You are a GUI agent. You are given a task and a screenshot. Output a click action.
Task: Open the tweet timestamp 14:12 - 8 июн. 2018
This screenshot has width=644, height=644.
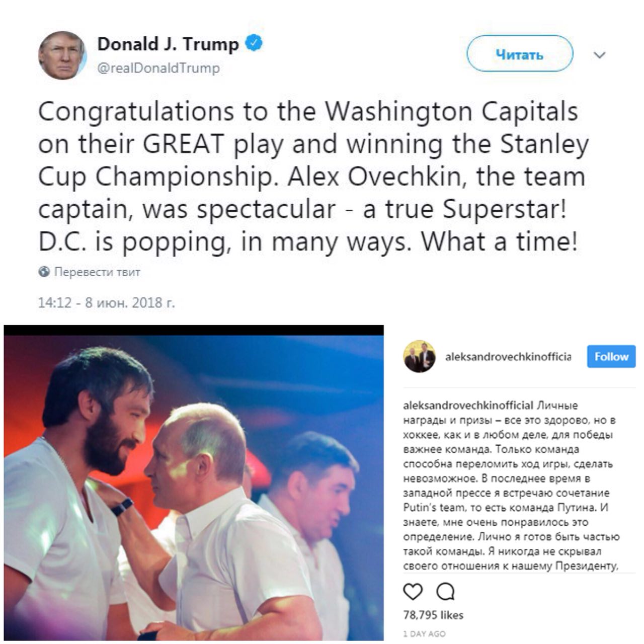click(x=107, y=302)
